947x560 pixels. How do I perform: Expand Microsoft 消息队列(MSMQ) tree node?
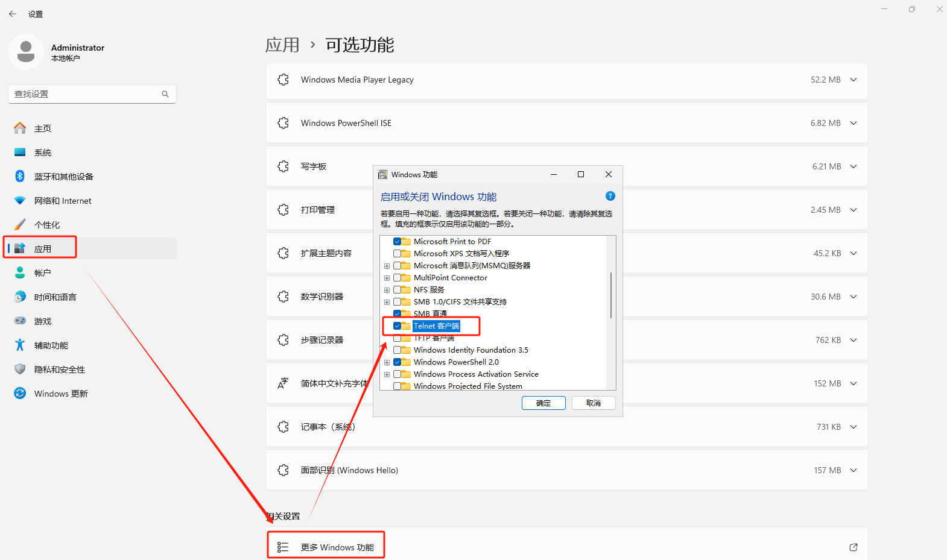click(387, 266)
